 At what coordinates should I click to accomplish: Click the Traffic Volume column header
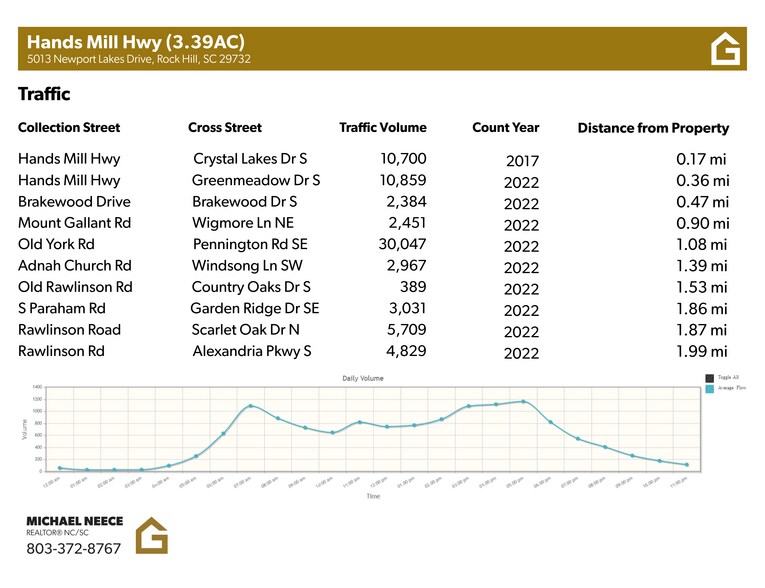pos(383,127)
